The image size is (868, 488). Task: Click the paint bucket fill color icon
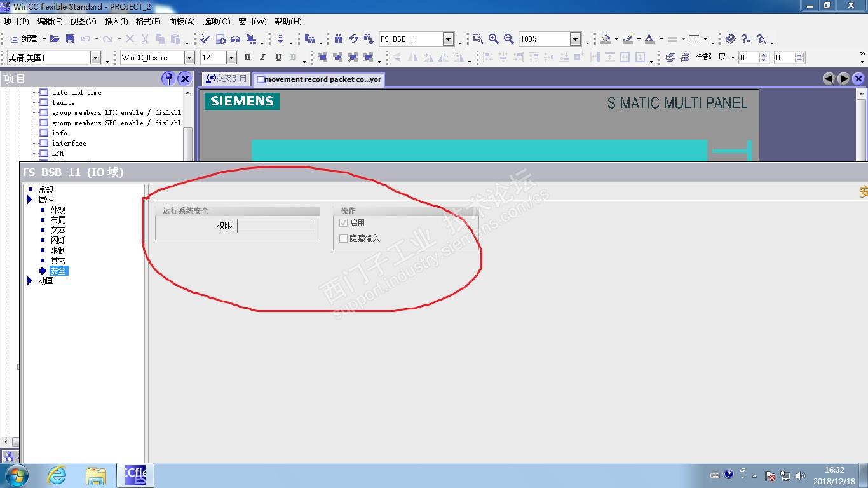coord(606,39)
